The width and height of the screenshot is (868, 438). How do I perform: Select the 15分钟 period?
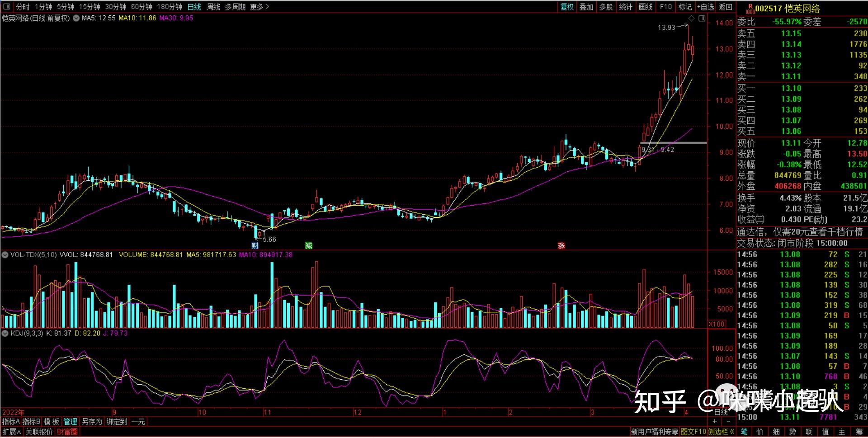click(x=90, y=7)
